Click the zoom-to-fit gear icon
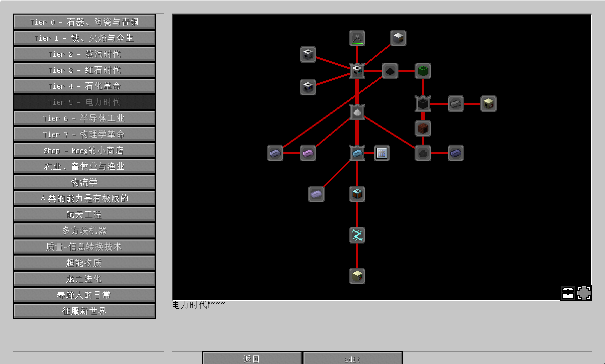Screen dimensions: 605x364 (584, 292)
